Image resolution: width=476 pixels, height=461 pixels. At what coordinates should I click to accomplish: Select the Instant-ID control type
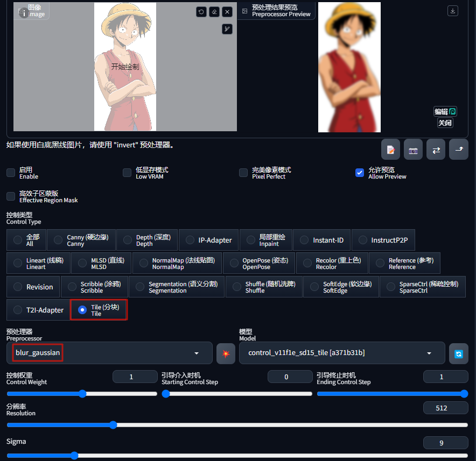322,240
